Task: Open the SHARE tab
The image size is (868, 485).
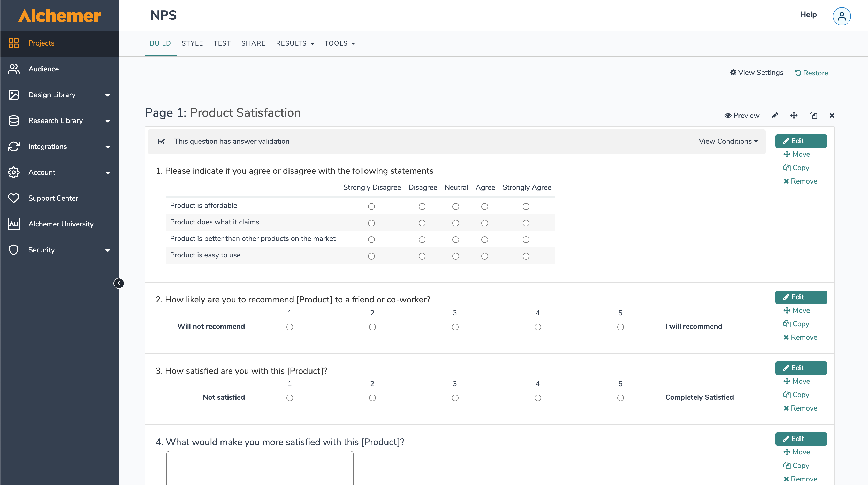Action: (253, 43)
